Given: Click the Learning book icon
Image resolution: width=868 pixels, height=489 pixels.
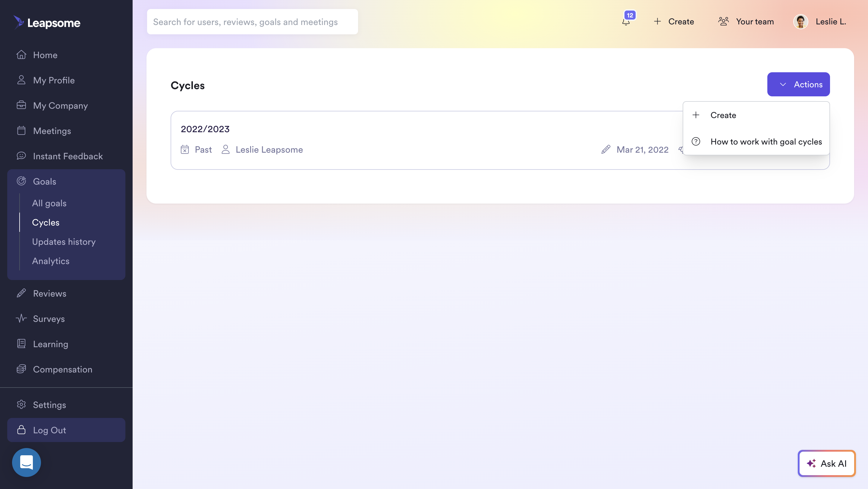Looking at the screenshot, I should click(x=21, y=344).
